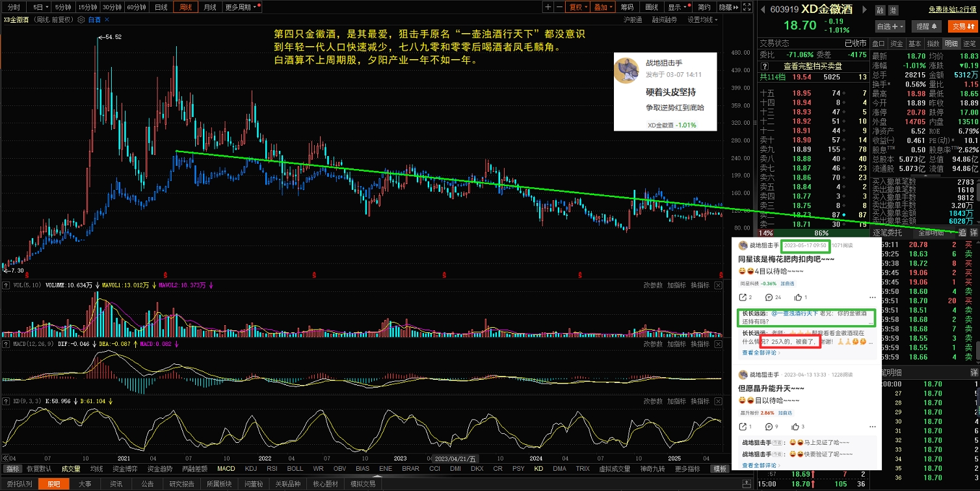The width and height of the screenshot is (980, 491).
Task: Open comments icon on 同星 post
Action: coord(769,297)
